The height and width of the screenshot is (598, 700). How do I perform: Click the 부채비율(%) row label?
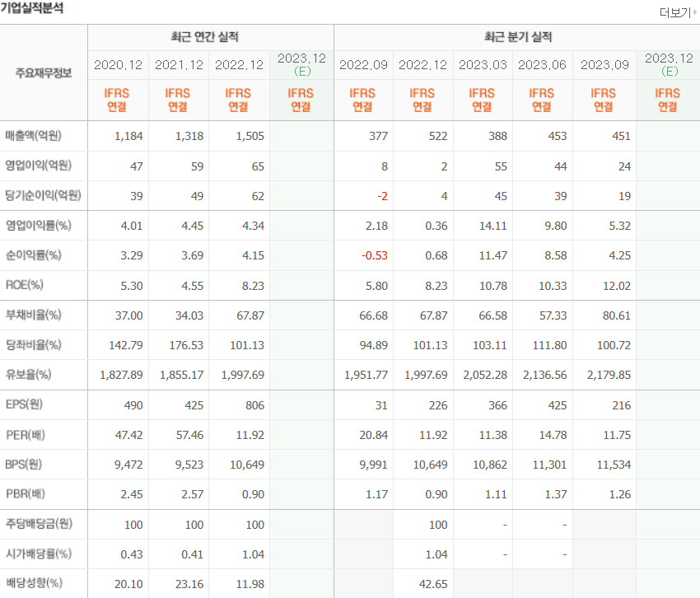34,315
